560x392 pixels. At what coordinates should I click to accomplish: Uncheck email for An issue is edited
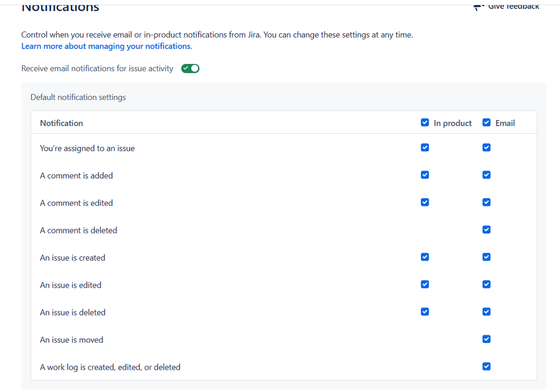pos(486,284)
